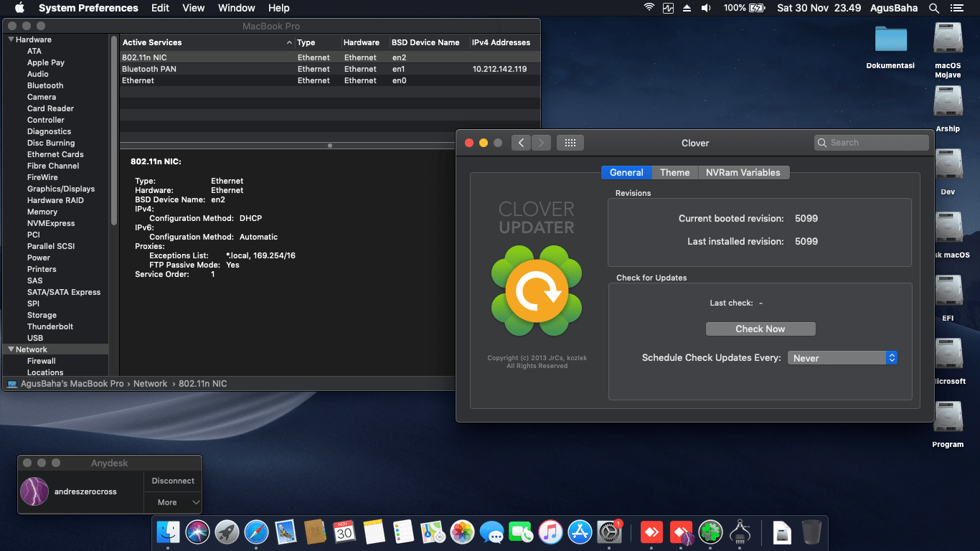Open Notes app in the Dock
980x551 pixels.
tap(374, 532)
